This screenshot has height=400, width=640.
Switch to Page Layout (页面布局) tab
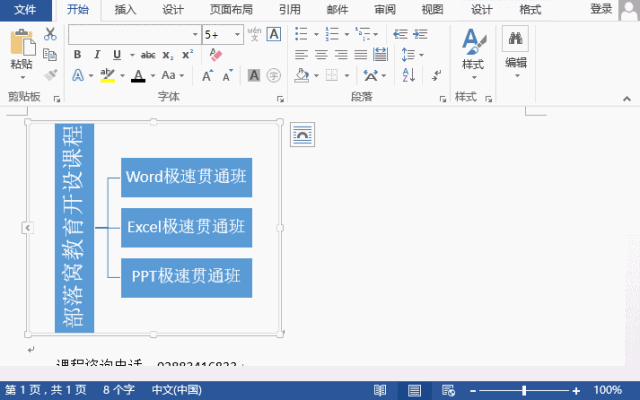[x=231, y=10]
